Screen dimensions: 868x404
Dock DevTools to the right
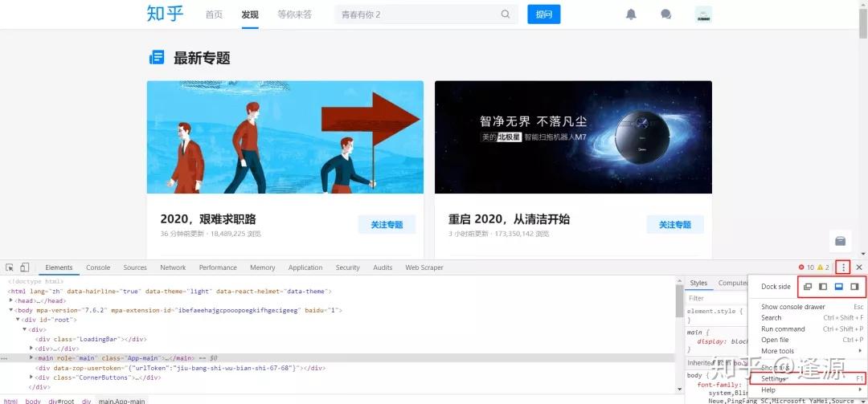[854, 287]
